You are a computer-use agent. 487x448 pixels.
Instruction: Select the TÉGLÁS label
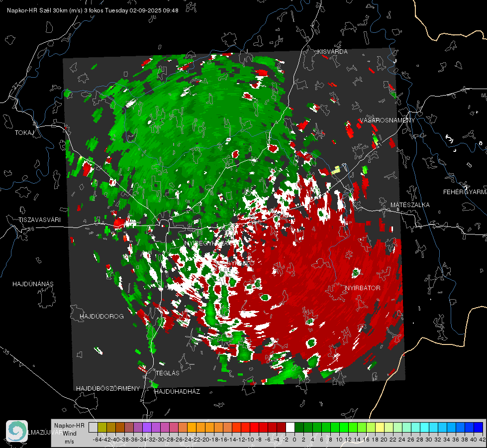(168, 373)
